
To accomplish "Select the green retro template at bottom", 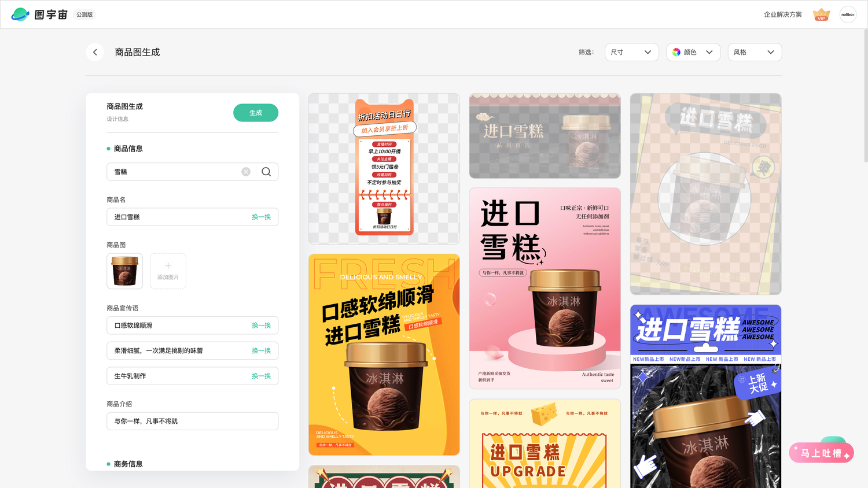I will pyautogui.click(x=384, y=477).
